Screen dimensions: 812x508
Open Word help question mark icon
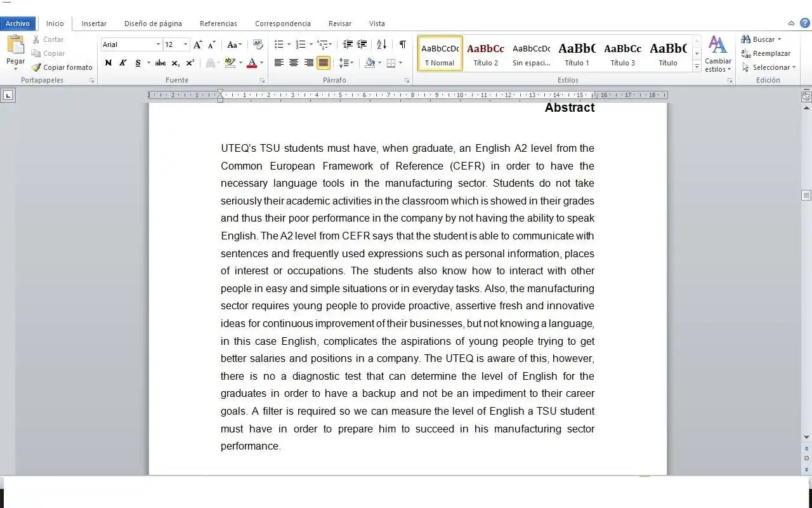tap(804, 23)
